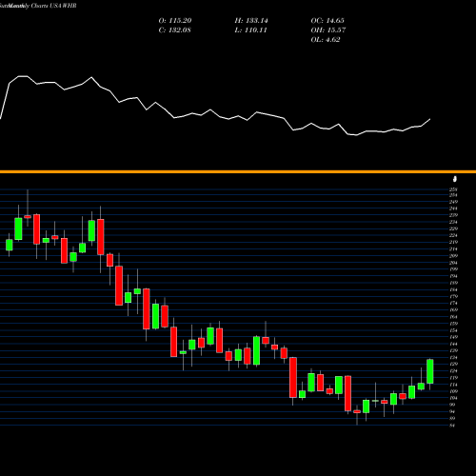
Task: Click the 249 label on the price axis
Action: (x=453, y=202)
